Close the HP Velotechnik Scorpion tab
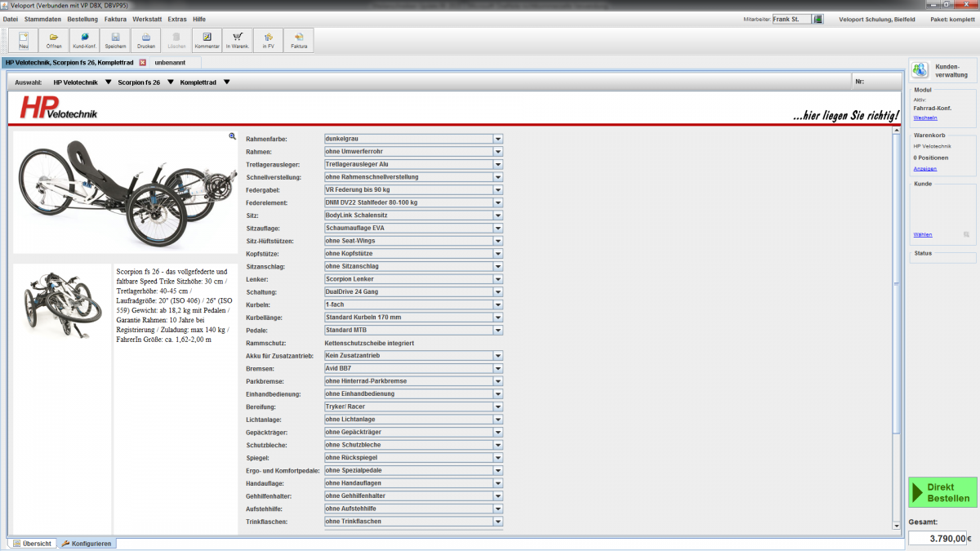The height and width of the screenshot is (551, 980). pyautogui.click(x=142, y=62)
